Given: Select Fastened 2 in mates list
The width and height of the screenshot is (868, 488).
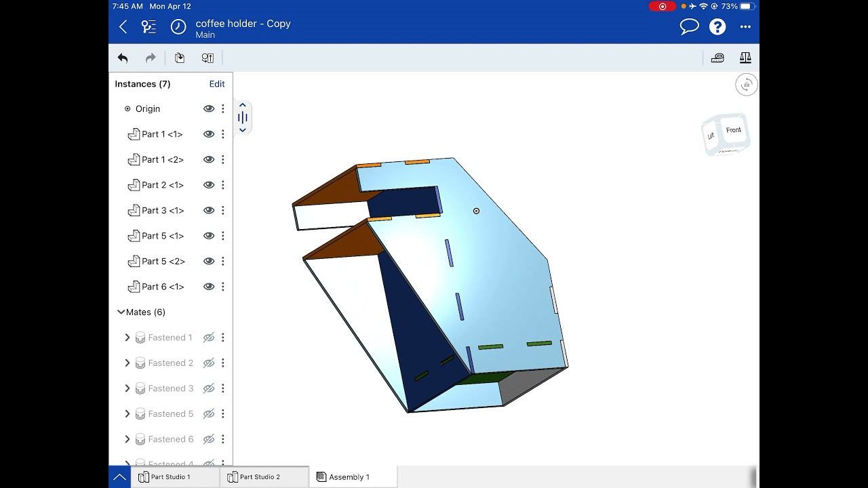Looking at the screenshot, I should click(x=171, y=363).
